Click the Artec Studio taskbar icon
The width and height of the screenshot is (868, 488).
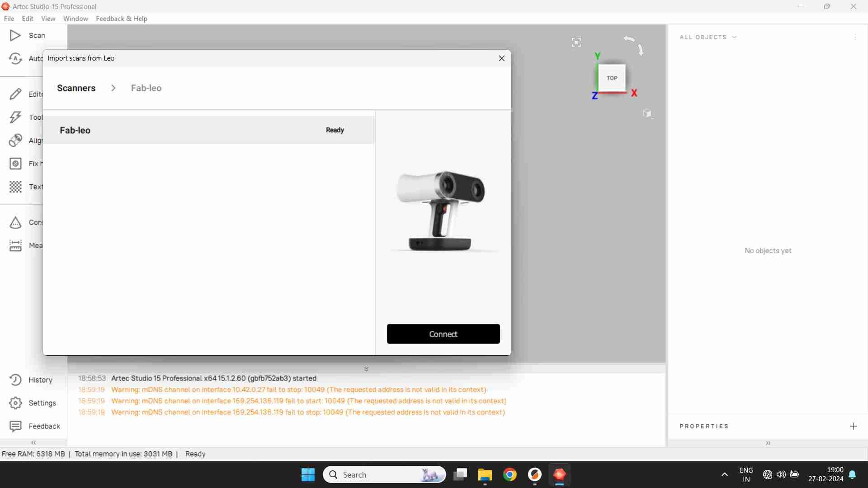coord(560,474)
